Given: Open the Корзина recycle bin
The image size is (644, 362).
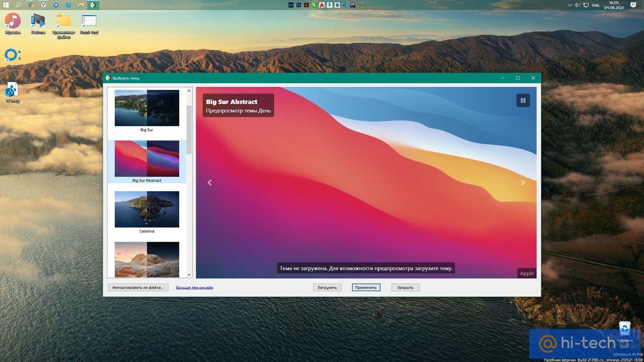Looking at the screenshot, I should coord(625,332).
